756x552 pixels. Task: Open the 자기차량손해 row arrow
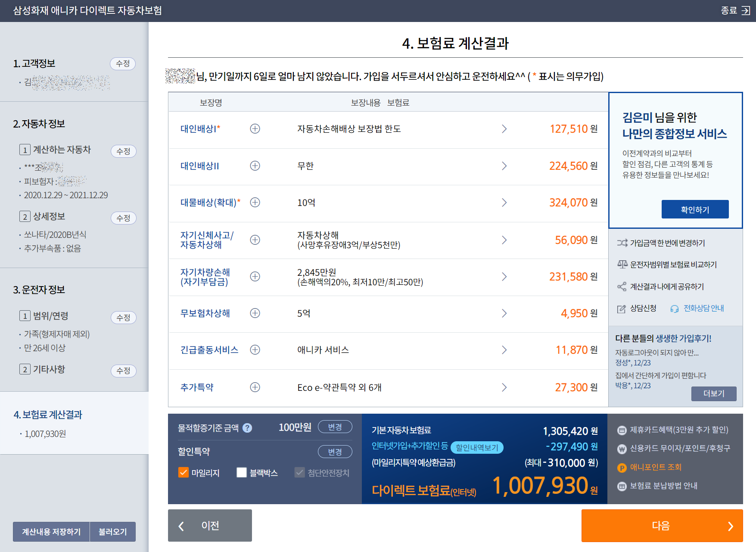click(x=504, y=277)
